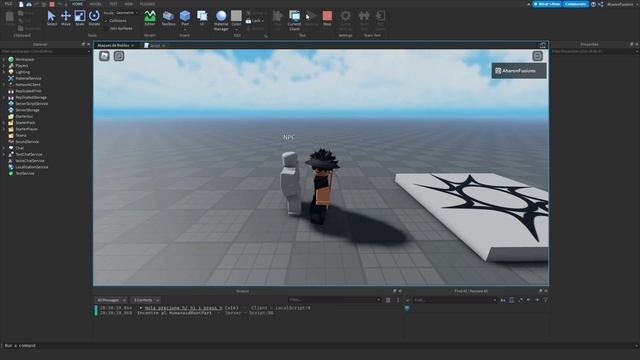Click the What's New button
The height and width of the screenshot is (360, 640).
pos(547,4)
